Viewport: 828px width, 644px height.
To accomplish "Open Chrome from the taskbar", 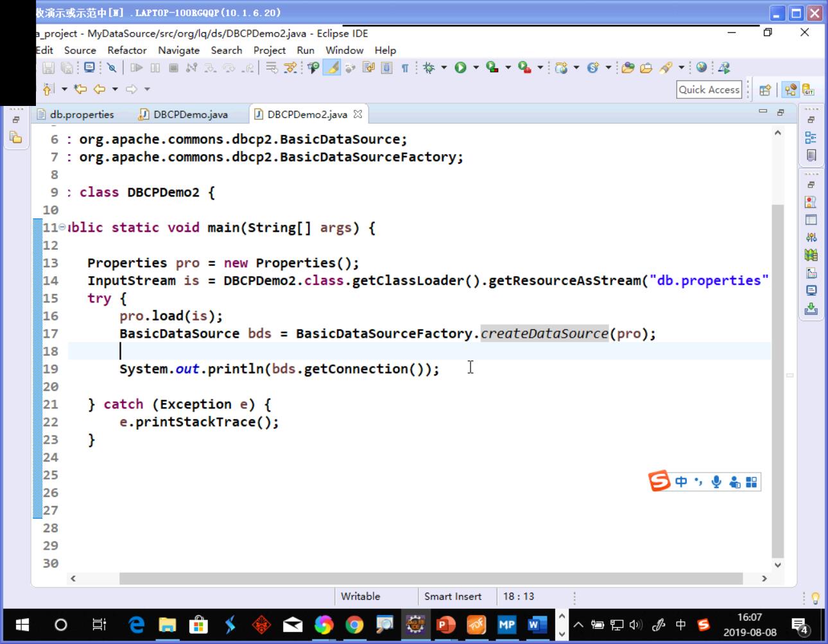I will (354, 625).
